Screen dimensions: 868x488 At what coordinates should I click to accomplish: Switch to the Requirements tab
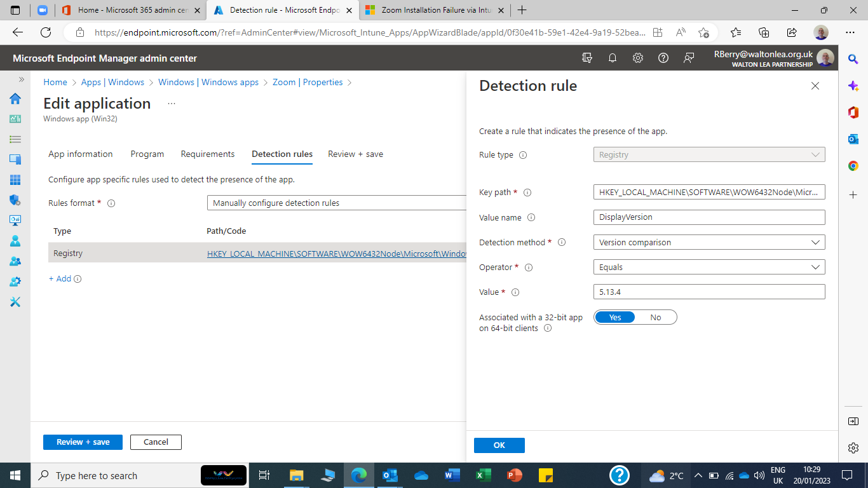[208, 154]
